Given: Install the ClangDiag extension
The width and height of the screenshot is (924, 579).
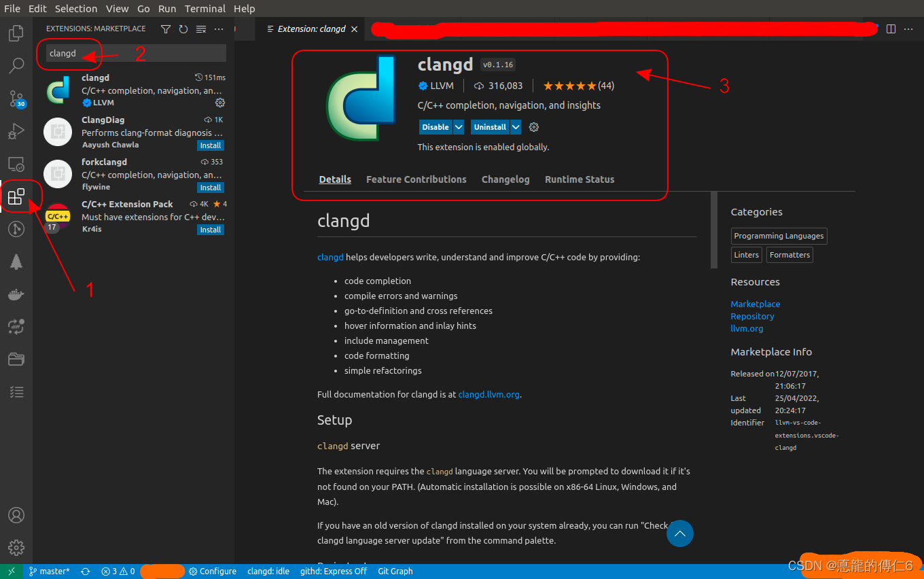Looking at the screenshot, I should (211, 145).
